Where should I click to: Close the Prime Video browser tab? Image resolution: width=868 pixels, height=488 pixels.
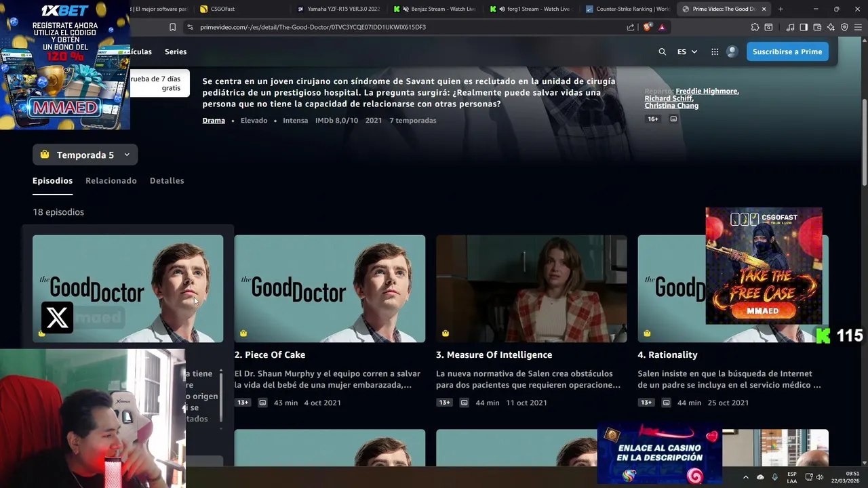click(764, 9)
